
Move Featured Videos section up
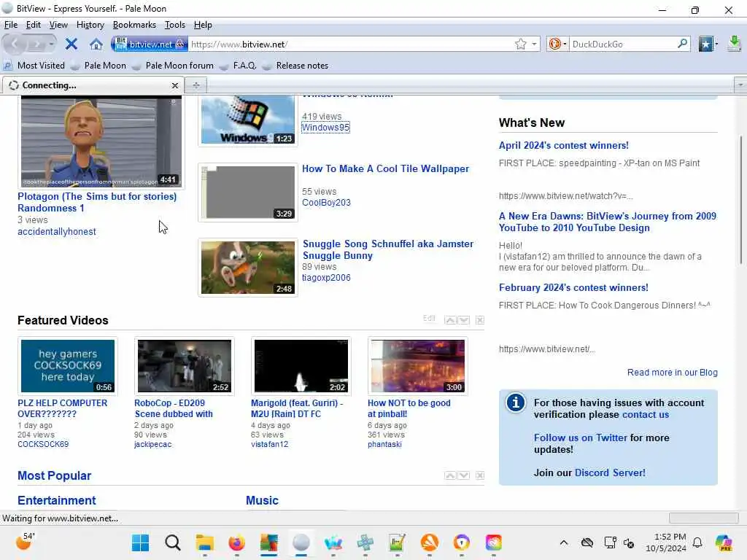pos(449,320)
